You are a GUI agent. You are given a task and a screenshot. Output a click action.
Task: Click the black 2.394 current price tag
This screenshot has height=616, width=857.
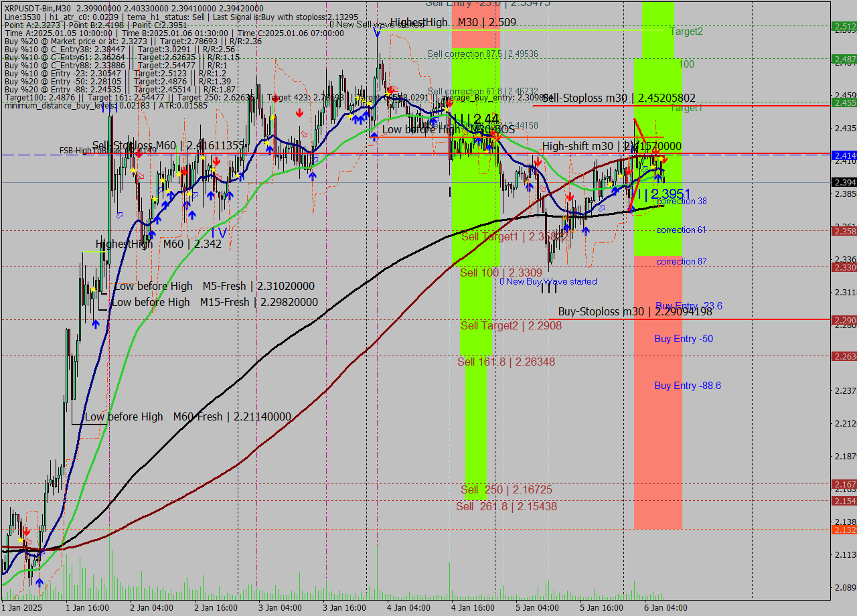pyautogui.click(x=844, y=182)
